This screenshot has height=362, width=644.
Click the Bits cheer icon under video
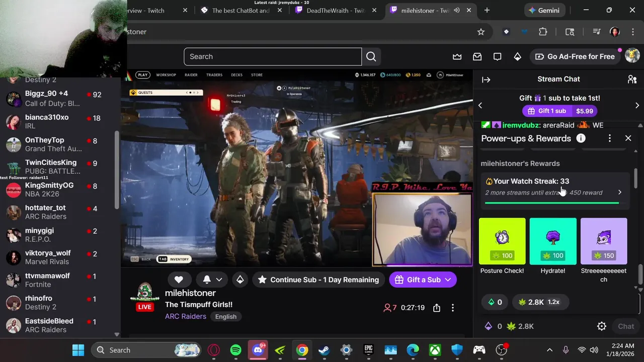[x=240, y=280]
